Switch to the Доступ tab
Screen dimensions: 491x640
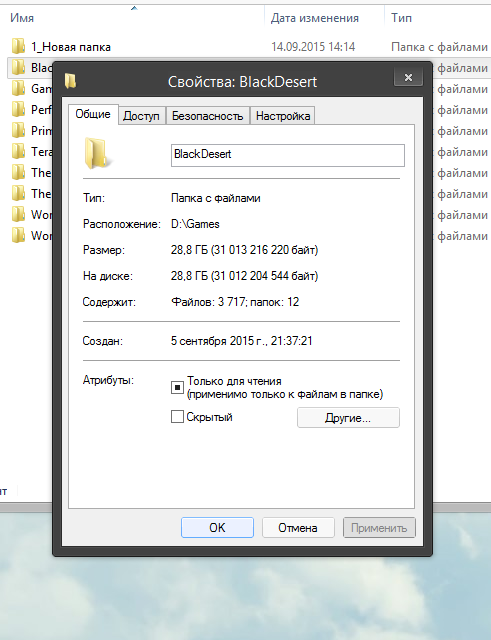click(x=141, y=116)
